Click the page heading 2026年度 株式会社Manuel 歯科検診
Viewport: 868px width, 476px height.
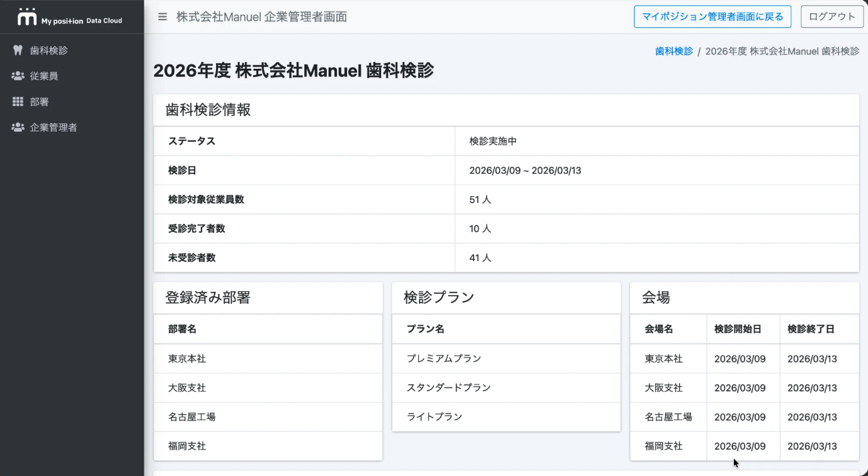pos(294,71)
